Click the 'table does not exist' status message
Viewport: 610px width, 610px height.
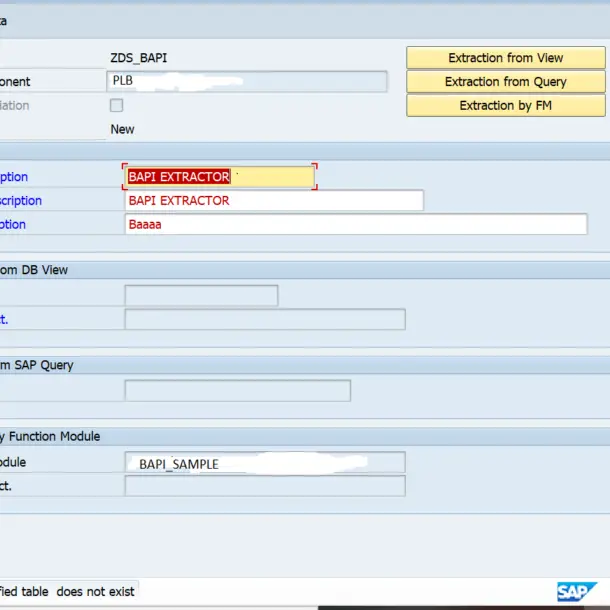point(68,592)
